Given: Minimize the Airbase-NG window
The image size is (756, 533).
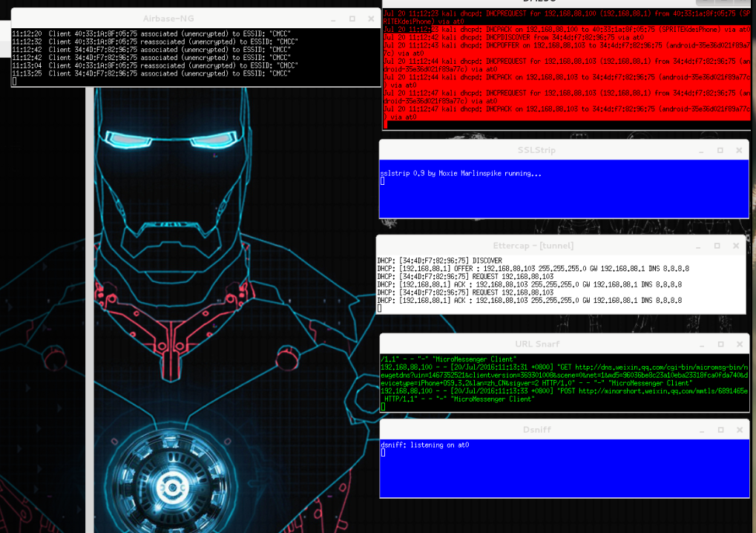Looking at the screenshot, I should click(x=333, y=19).
